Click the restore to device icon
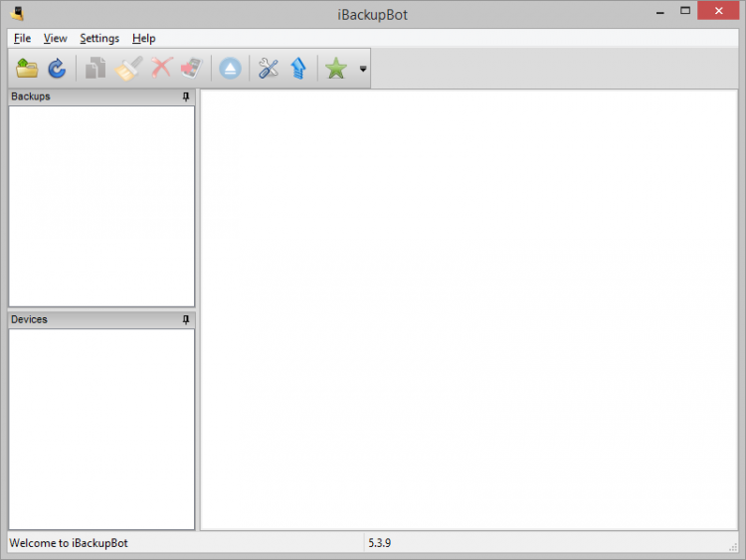 point(192,68)
